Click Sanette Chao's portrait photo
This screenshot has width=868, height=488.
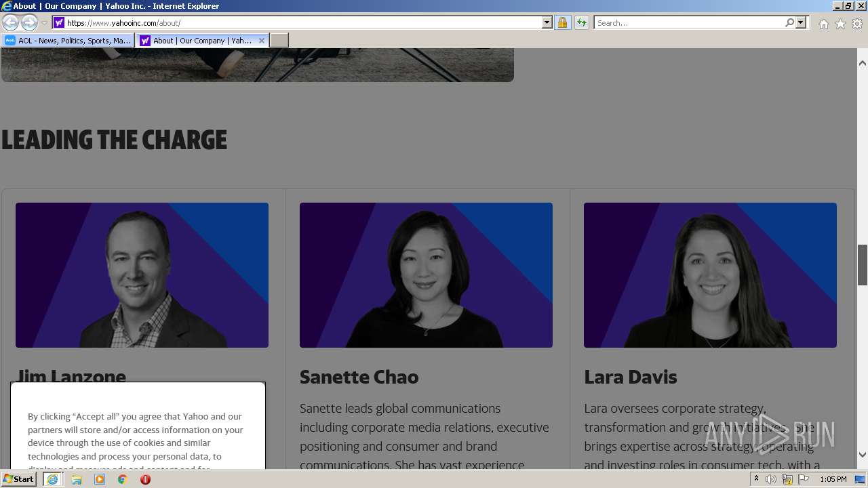coord(426,275)
